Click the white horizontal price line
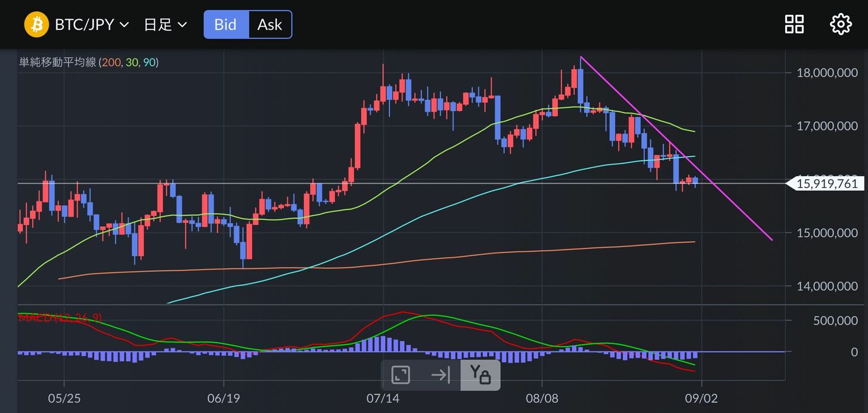The width and height of the screenshot is (868, 413). point(417,183)
